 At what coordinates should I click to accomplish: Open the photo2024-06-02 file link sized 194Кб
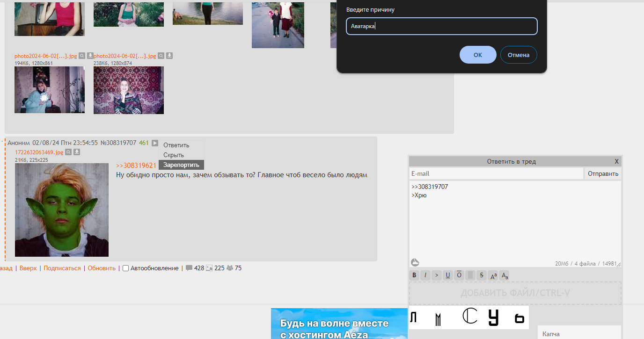pos(46,56)
